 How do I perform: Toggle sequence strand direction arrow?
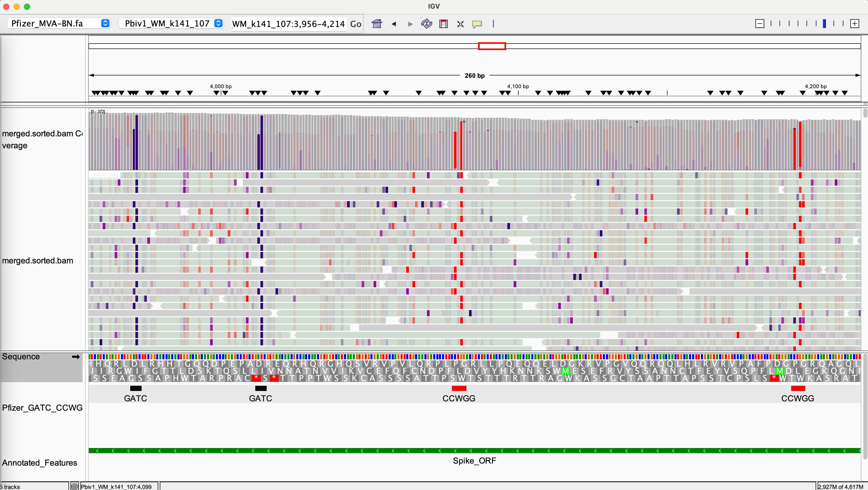click(76, 357)
